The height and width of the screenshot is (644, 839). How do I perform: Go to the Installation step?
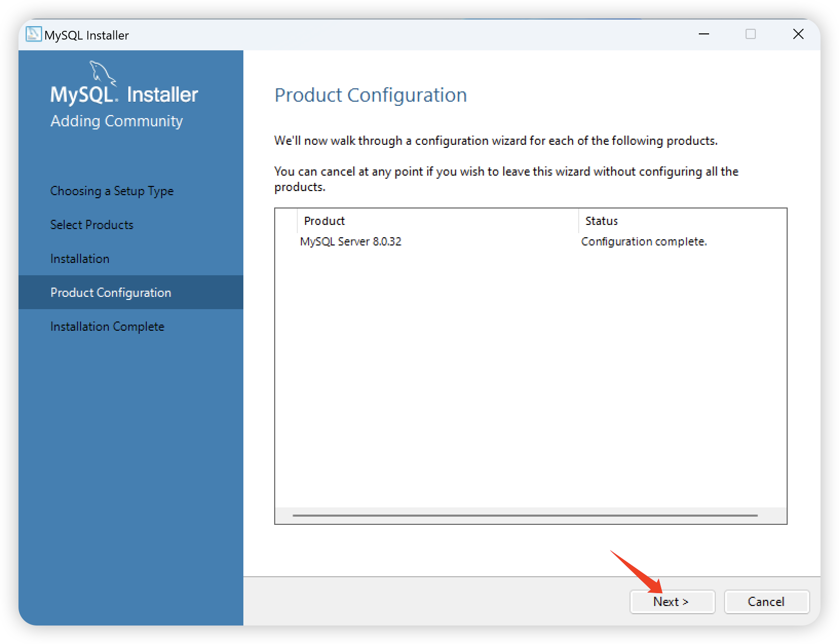[x=80, y=259]
